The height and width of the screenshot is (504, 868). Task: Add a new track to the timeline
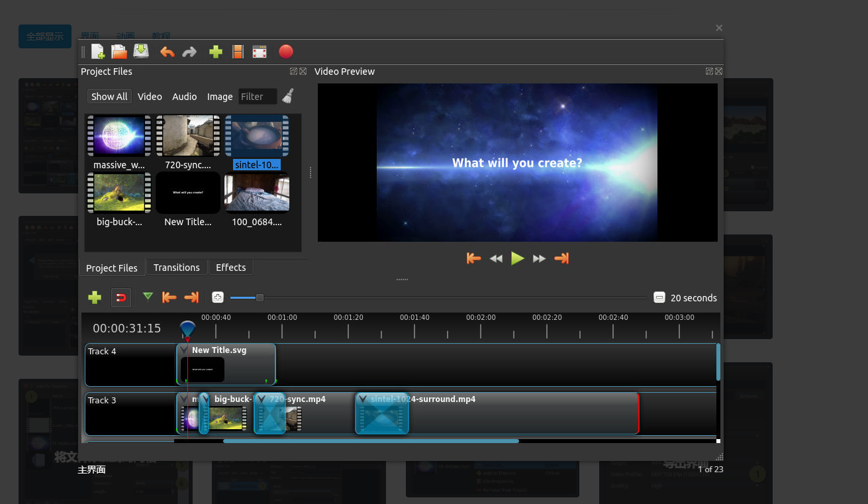(x=95, y=297)
